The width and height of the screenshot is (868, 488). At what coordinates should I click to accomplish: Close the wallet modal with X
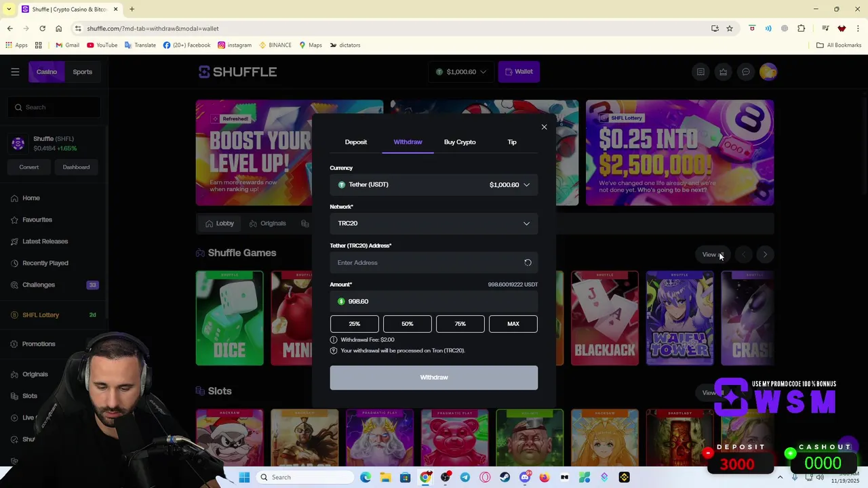tap(544, 127)
